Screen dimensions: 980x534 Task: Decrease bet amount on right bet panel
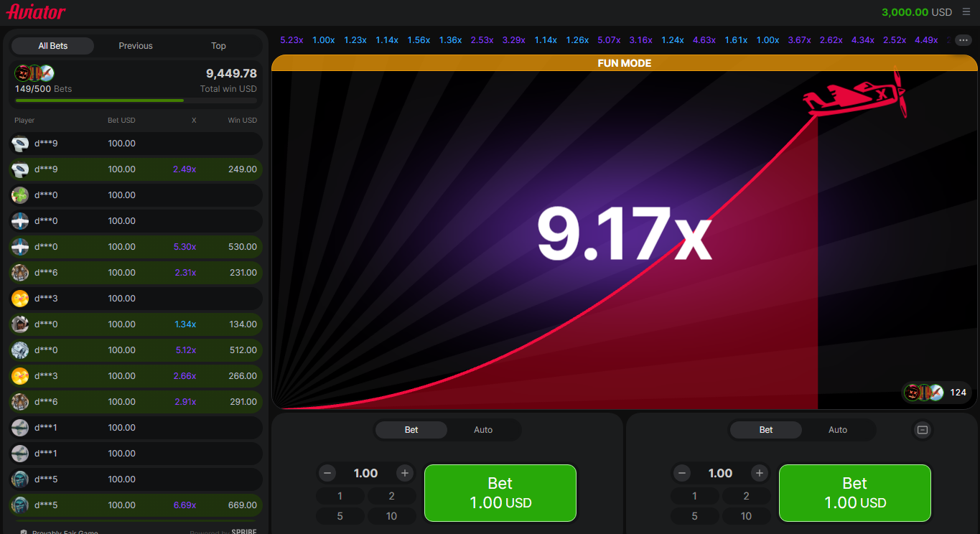point(682,473)
